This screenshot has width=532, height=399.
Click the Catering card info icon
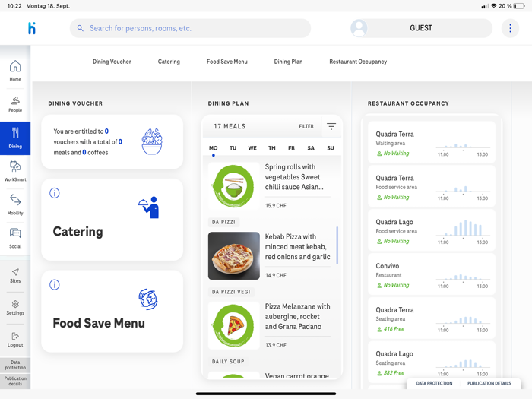point(55,193)
